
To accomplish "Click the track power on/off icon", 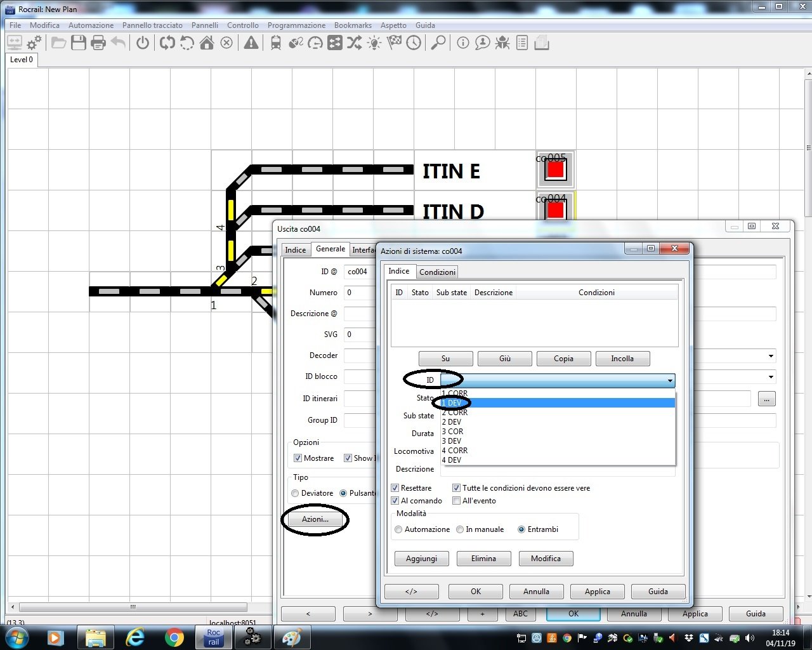I will (x=143, y=43).
